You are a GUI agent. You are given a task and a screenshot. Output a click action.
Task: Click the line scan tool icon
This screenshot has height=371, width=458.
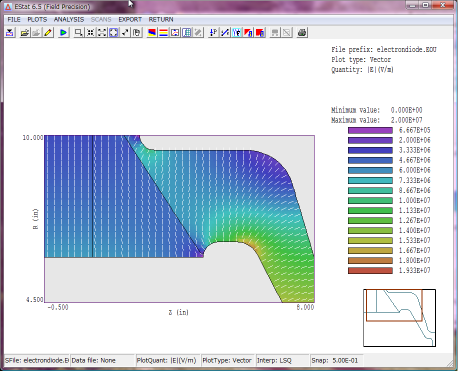[x=225, y=33]
